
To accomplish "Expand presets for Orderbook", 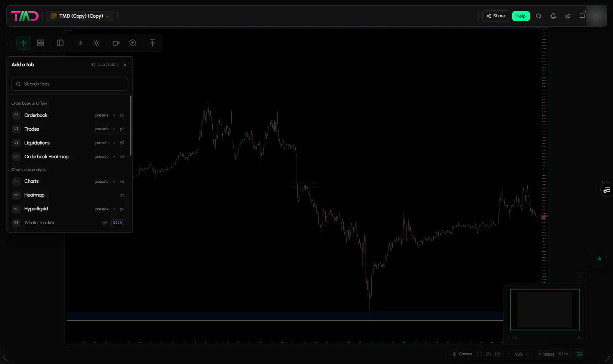I will 105,115.
